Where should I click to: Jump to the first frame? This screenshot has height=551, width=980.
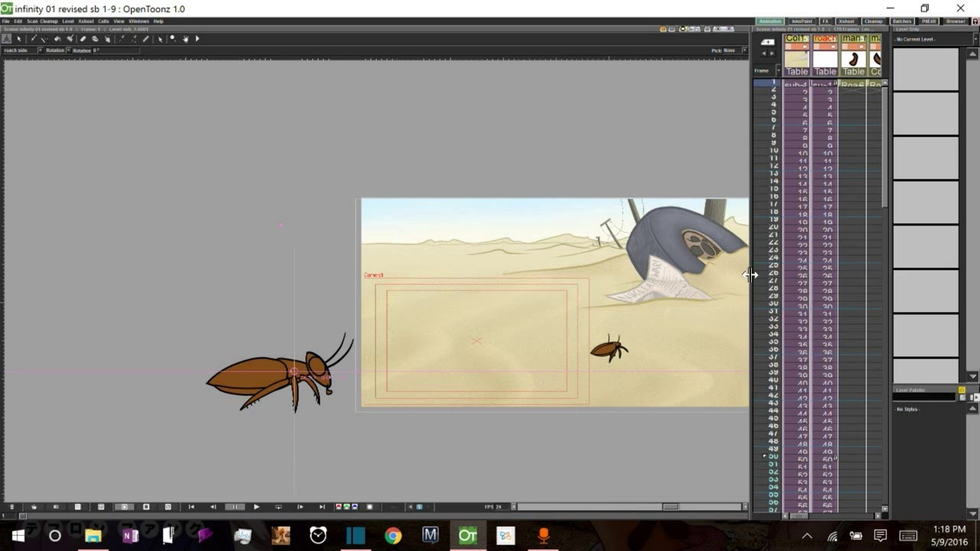point(191,507)
